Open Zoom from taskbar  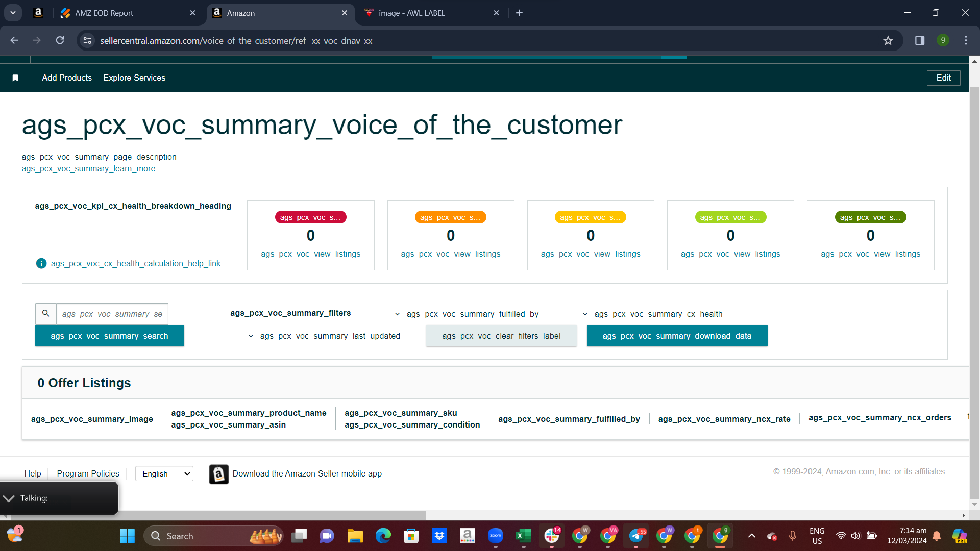coord(495,536)
